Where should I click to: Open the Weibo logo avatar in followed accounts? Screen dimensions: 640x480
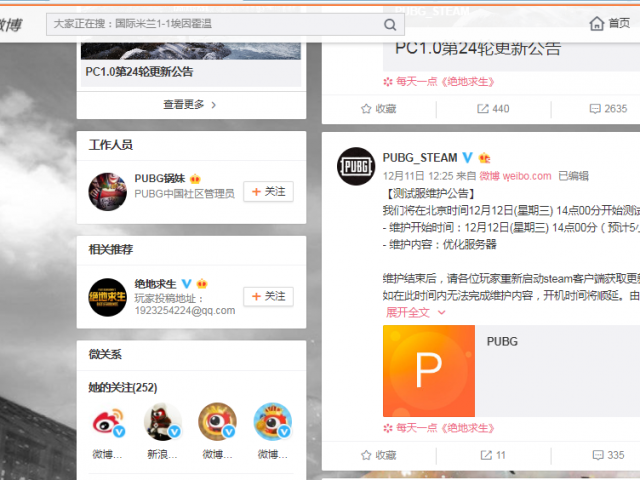(x=107, y=422)
